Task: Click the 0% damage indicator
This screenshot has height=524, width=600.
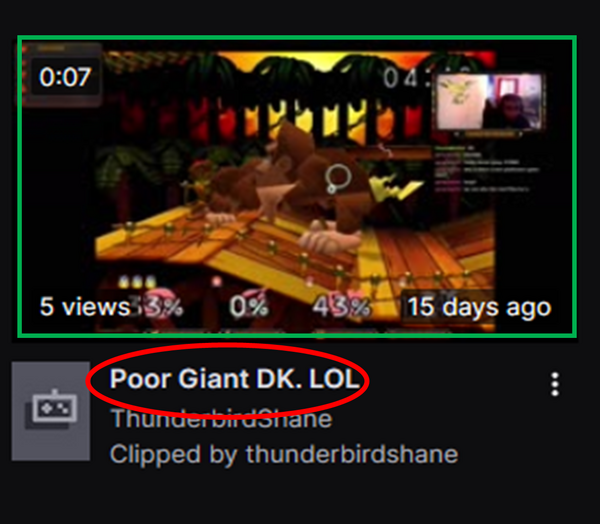Action: [249, 306]
